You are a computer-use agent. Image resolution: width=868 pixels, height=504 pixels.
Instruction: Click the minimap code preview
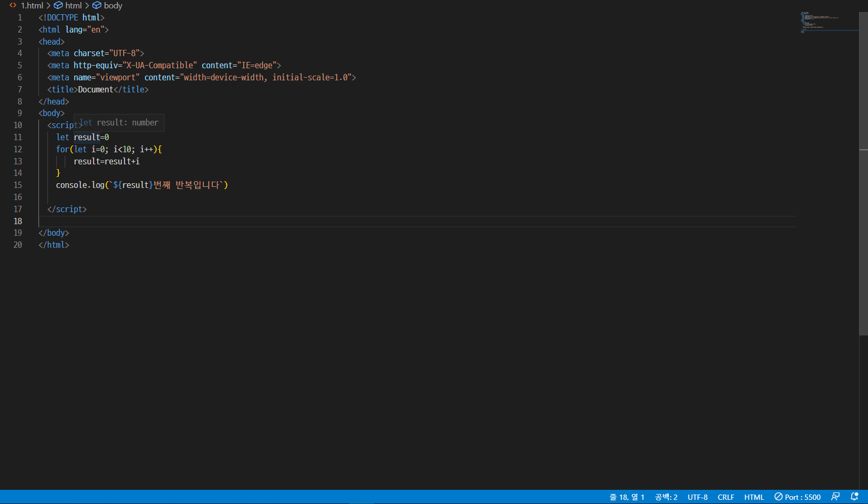[x=820, y=22]
